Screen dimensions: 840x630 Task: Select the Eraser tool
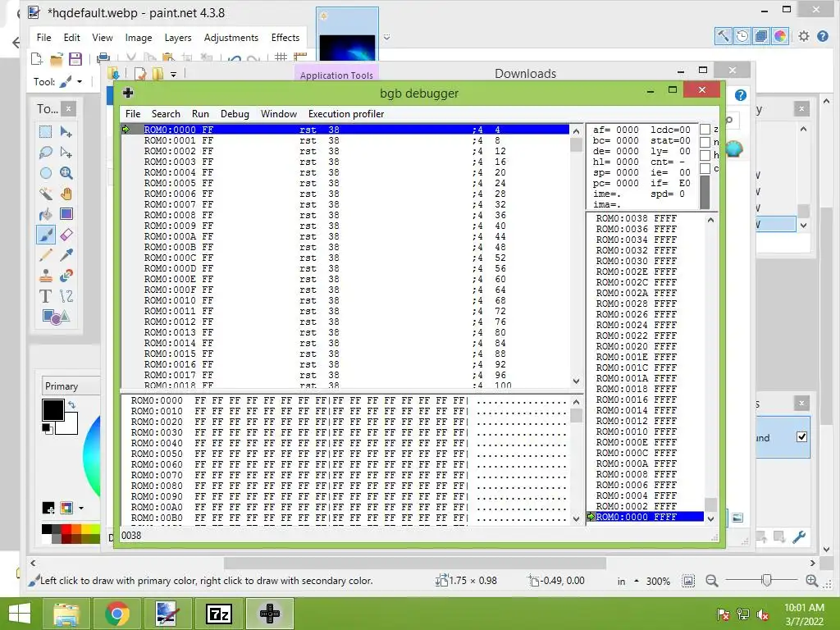(x=66, y=235)
